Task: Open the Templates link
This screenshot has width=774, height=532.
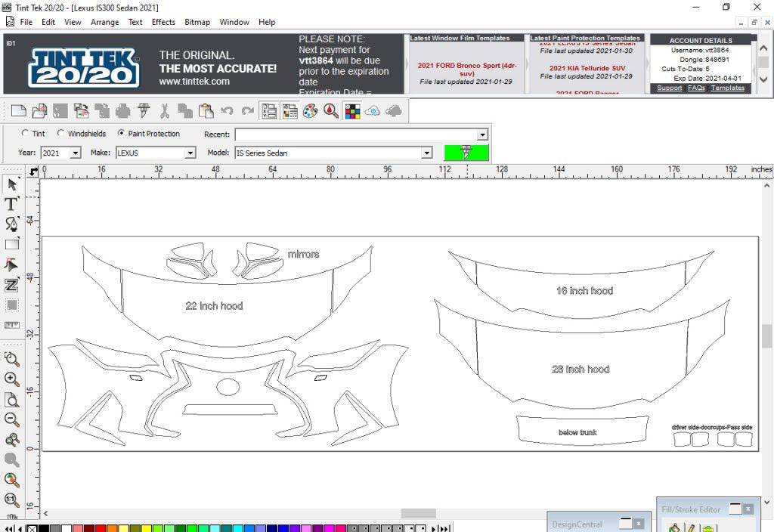Action: point(728,88)
